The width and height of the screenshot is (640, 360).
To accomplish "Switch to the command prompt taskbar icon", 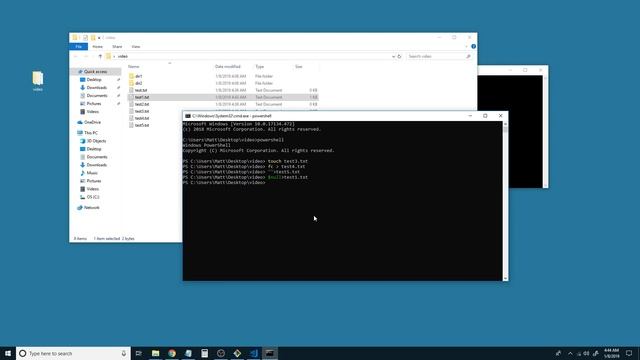I will [270, 353].
